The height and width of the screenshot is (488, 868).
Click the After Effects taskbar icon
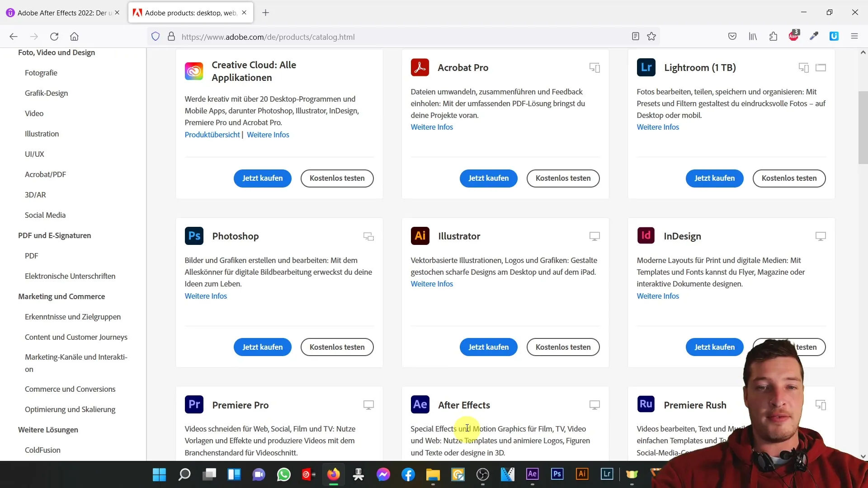click(x=533, y=474)
